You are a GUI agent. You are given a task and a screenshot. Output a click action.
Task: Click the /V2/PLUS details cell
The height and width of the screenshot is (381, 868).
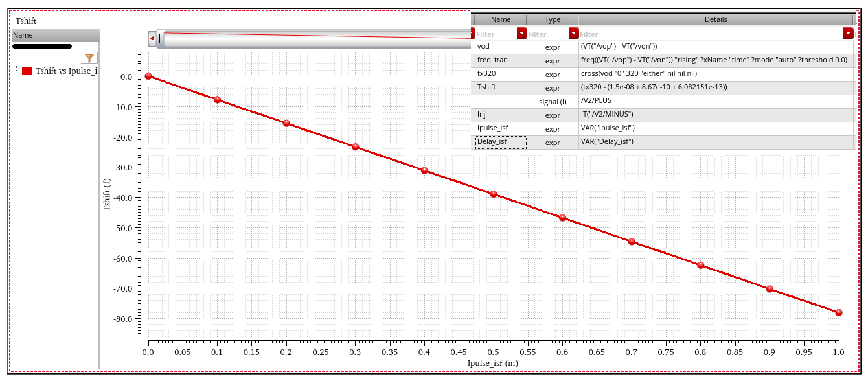click(716, 101)
